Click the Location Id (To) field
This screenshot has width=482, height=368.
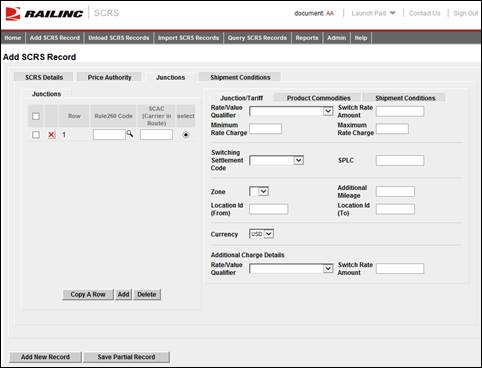395,209
